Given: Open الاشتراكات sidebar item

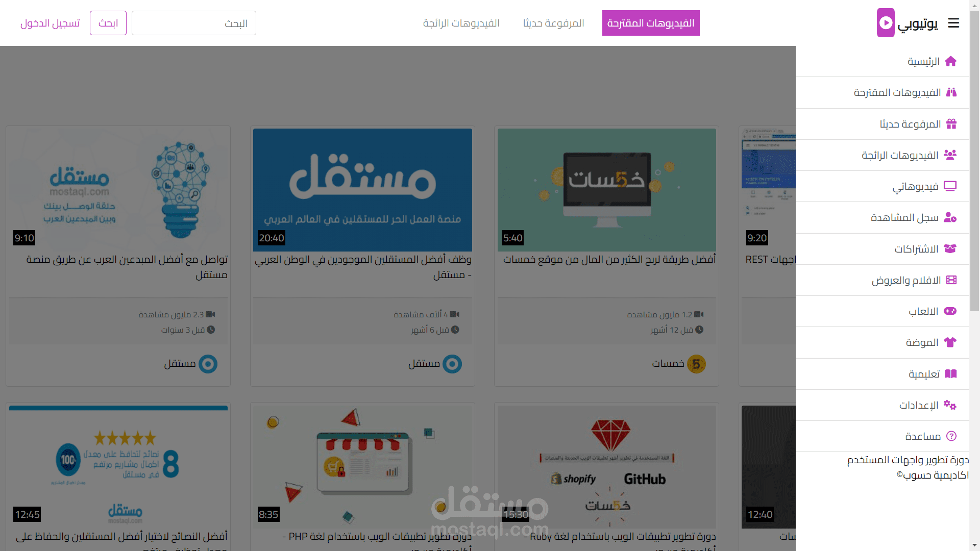Looking at the screenshot, I should click(x=916, y=249).
